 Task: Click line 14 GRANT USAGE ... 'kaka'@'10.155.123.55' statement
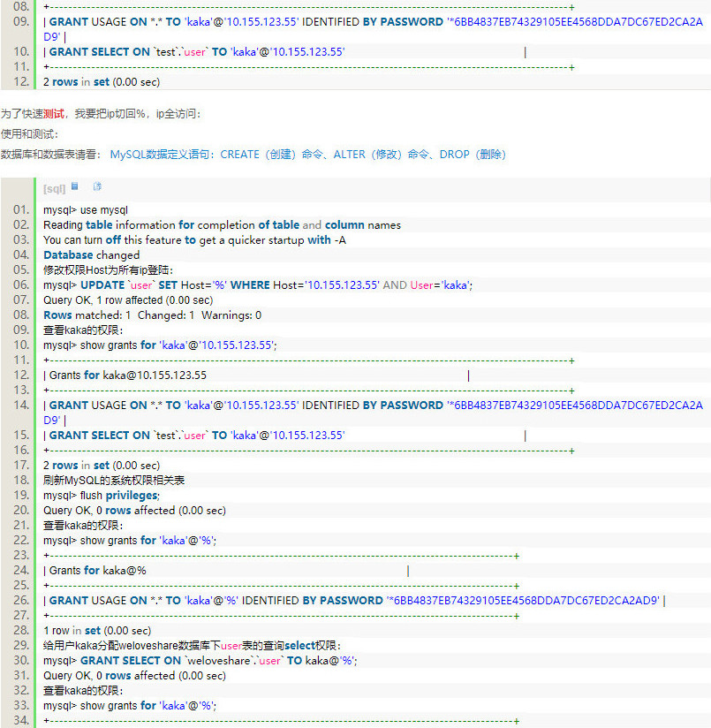(x=373, y=413)
